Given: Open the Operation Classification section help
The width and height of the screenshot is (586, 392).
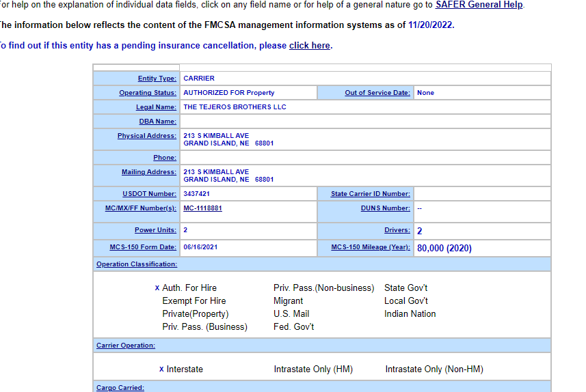Looking at the screenshot, I should [137, 264].
